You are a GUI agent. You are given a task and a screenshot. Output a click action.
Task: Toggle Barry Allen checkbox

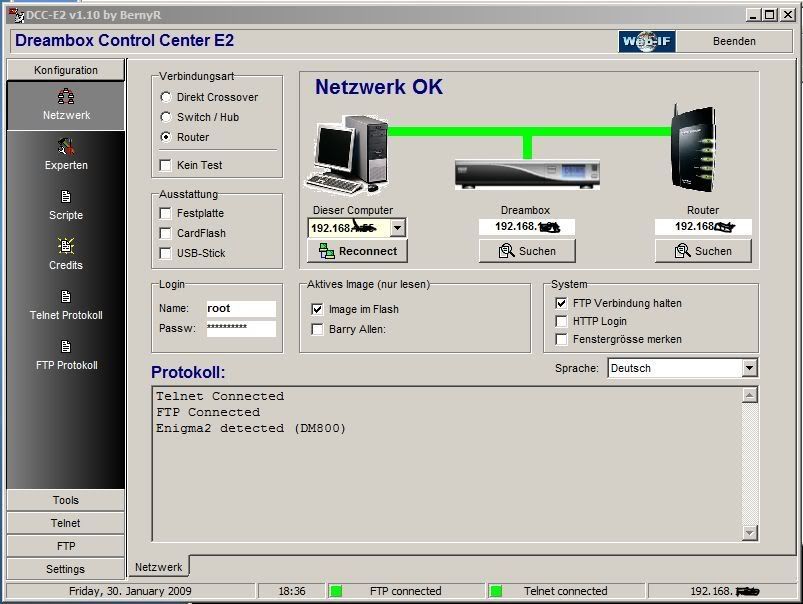pyautogui.click(x=318, y=329)
